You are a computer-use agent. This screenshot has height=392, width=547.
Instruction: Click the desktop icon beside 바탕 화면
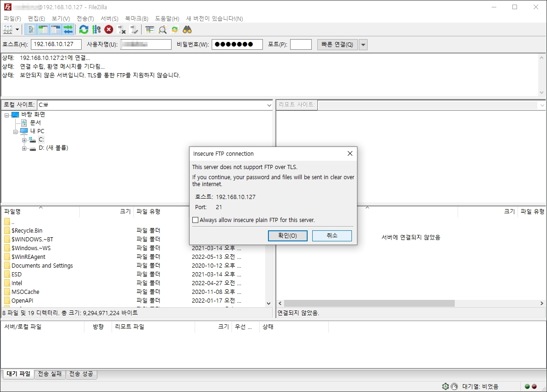pos(15,114)
